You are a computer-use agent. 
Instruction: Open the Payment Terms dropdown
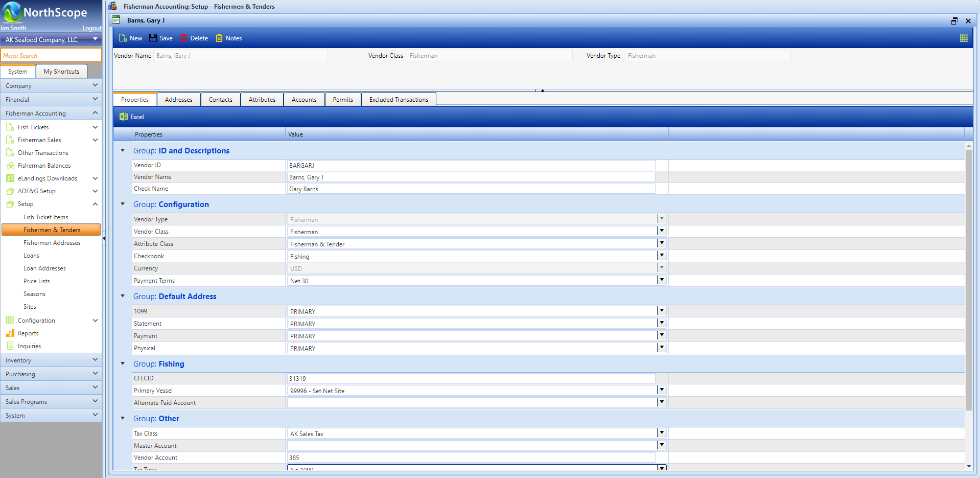tap(661, 280)
